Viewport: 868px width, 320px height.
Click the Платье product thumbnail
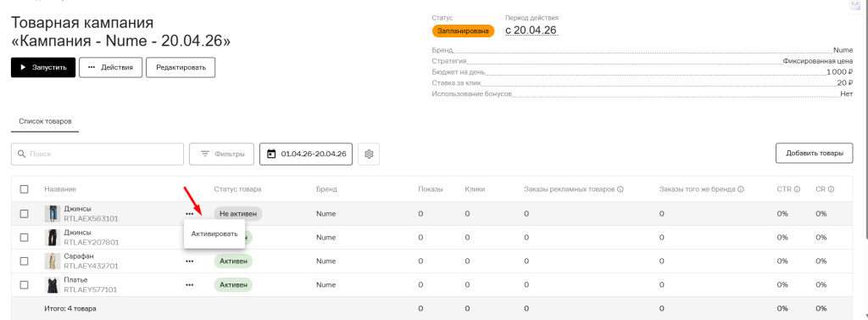pyautogui.click(x=52, y=285)
